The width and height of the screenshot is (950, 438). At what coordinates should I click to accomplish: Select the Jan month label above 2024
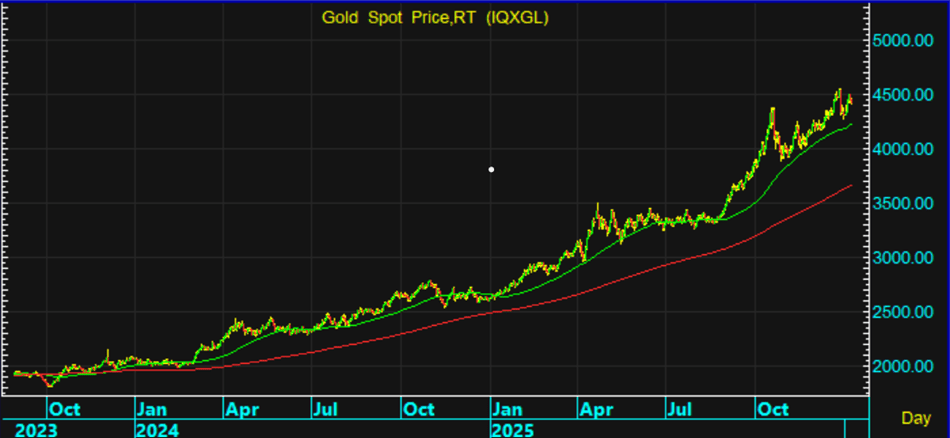(x=152, y=409)
